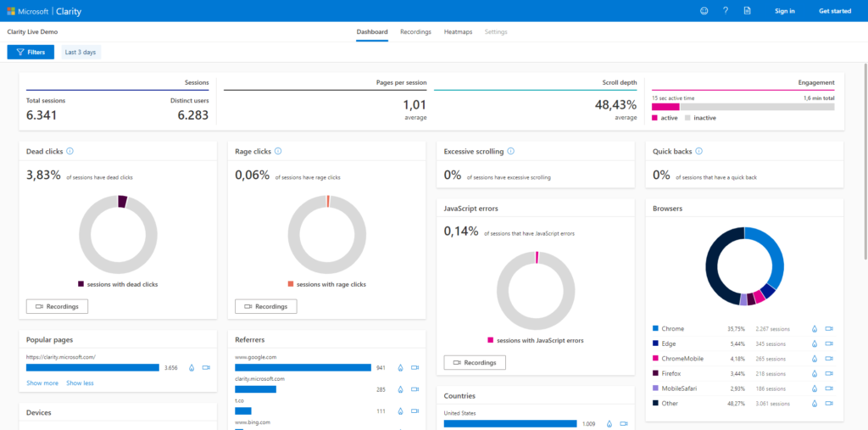Viewport: 868px width, 430px height.
Task: Open heatmap icon for MobileSafari row
Action: (815, 388)
